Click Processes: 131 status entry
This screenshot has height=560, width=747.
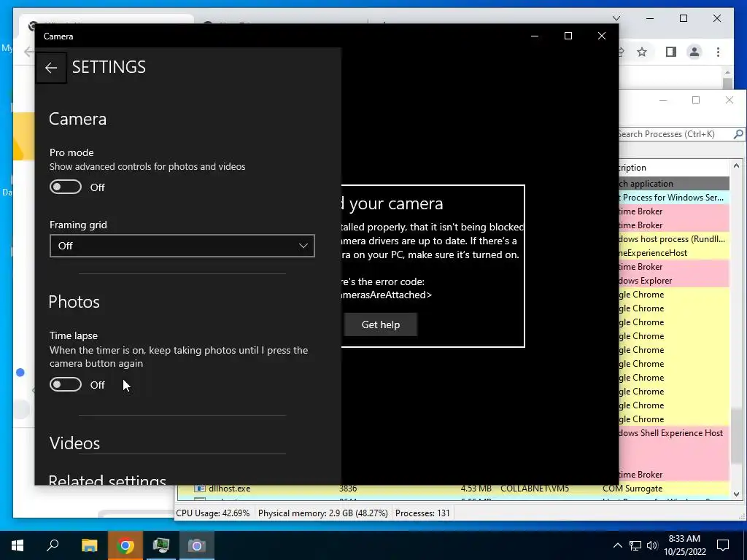point(422,513)
